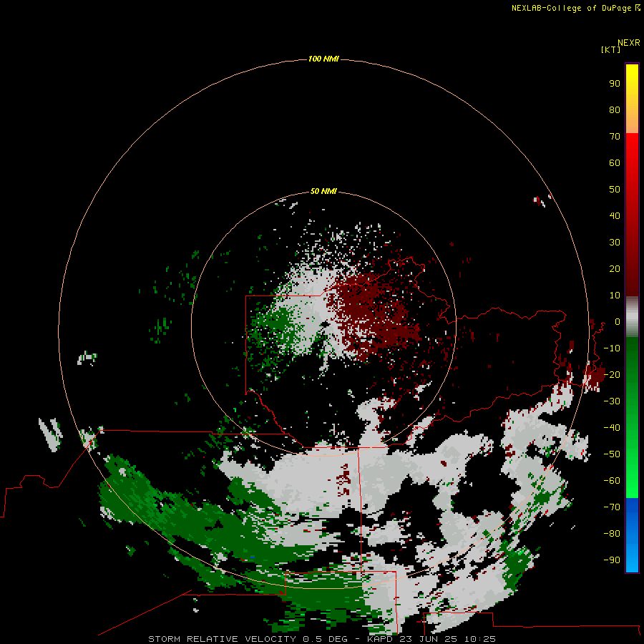Click the -50 value on velocity scale
Screen dimensions: 644x644
(x=612, y=454)
